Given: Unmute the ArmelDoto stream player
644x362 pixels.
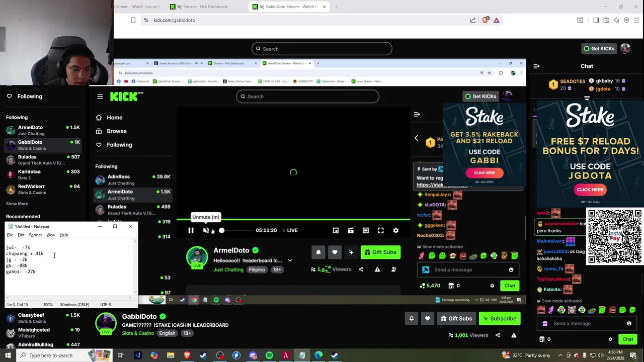Looking at the screenshot, I should point(206,230).
